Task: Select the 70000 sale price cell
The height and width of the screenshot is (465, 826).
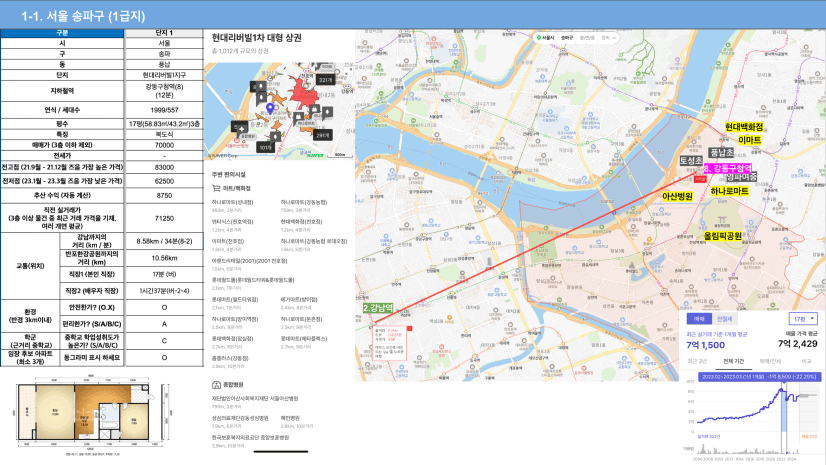Action: click(x=164, y=145)
